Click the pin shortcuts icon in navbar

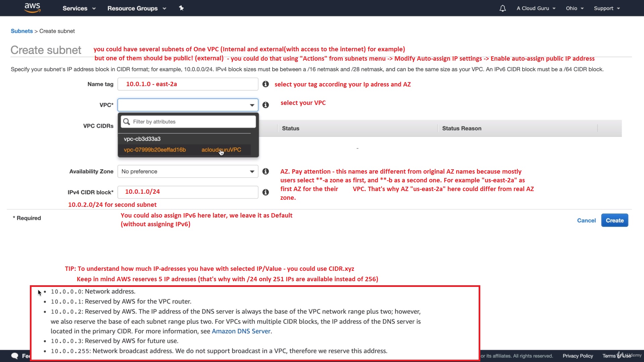(x=181, y=8)
